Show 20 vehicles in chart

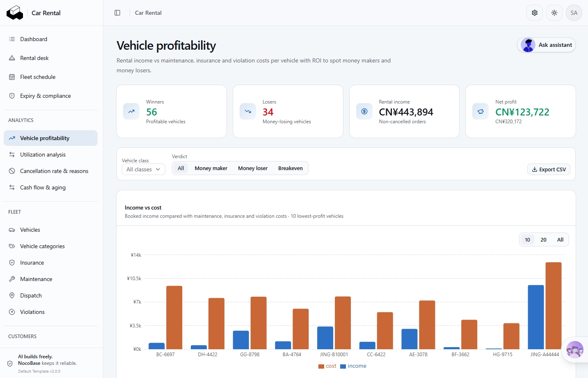click(543, 240)
